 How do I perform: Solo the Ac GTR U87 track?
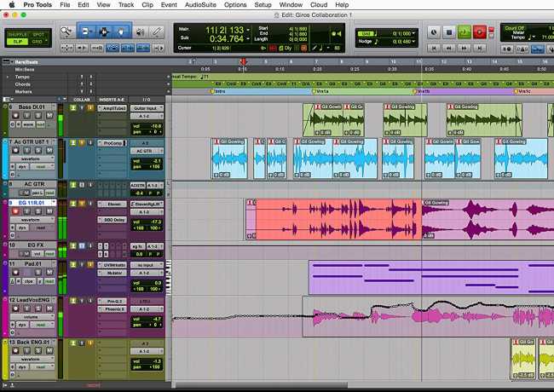click(x=39, y=150)
